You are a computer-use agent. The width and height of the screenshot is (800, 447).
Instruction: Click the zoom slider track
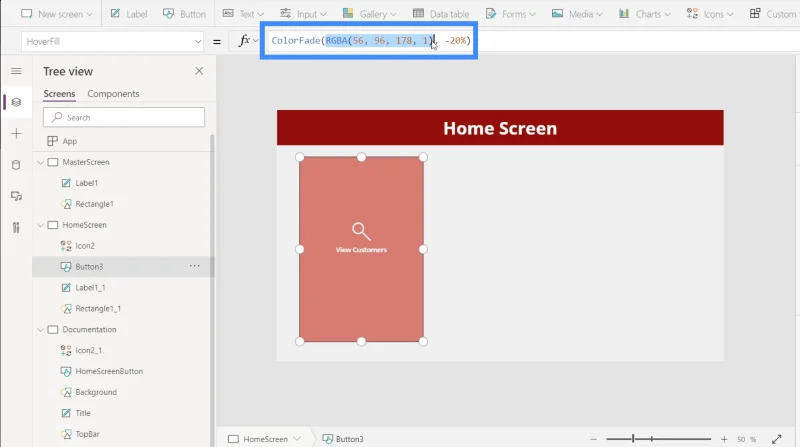point(658,439)
